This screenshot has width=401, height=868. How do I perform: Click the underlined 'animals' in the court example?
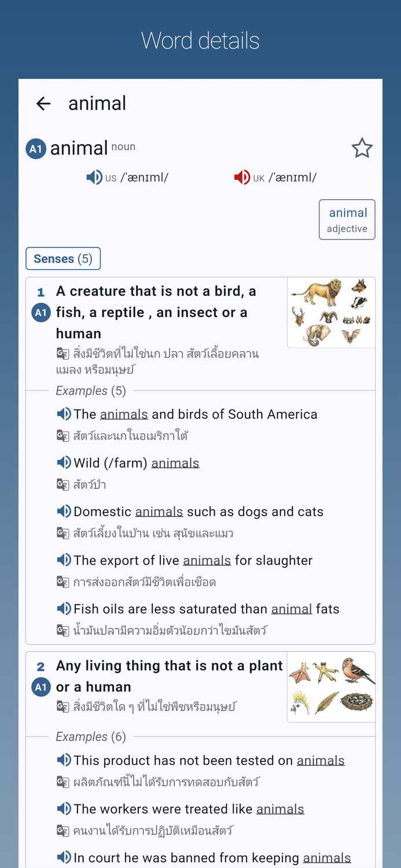tap(327, 857)
